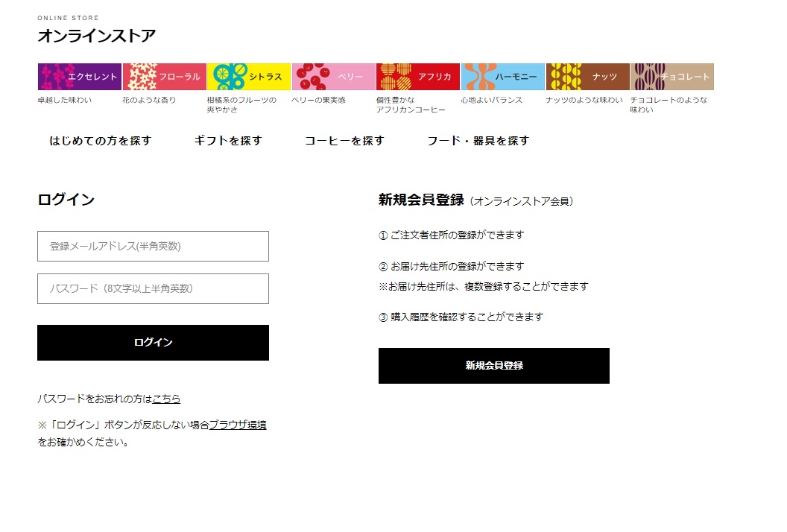Click the brown ナッツ flavor banner
The image size is (787, 532).
point(587,77)
